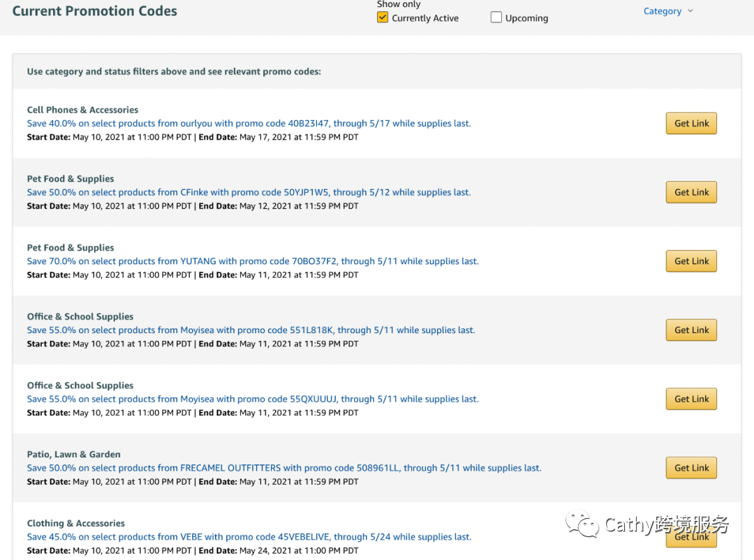Click the Cell Phones & Accessories category label
The height and width of the screenshot is (560, 754).
pos(82,110)
